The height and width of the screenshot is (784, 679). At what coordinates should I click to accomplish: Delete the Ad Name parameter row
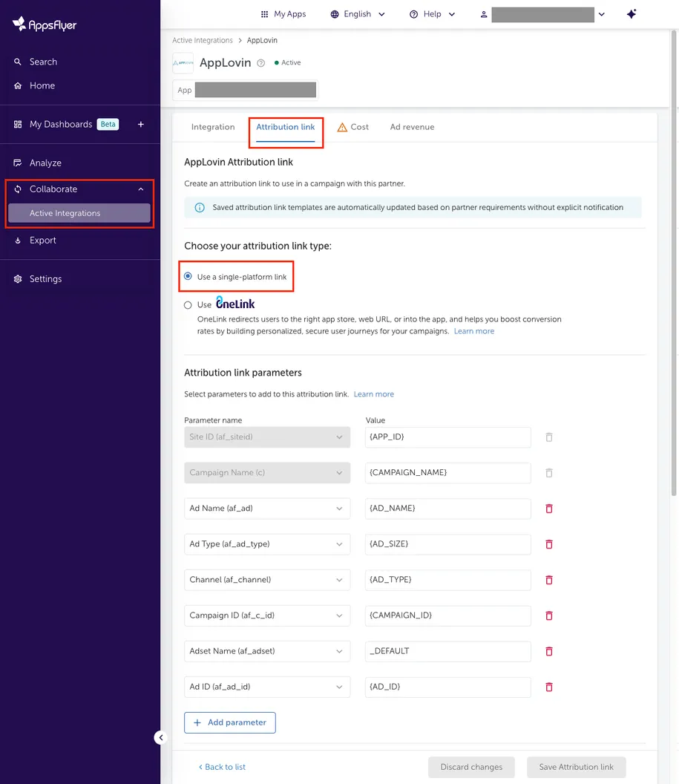(x=548, y=509)
